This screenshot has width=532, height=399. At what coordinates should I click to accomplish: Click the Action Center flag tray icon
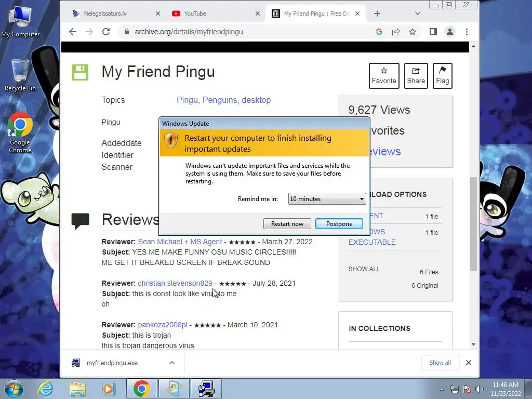467,389
